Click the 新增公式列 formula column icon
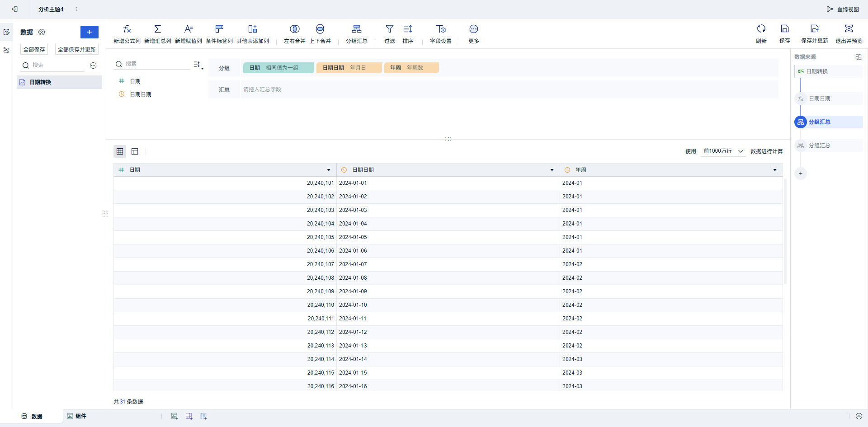This screenshot has height=427, width=868. click(127, 29)
